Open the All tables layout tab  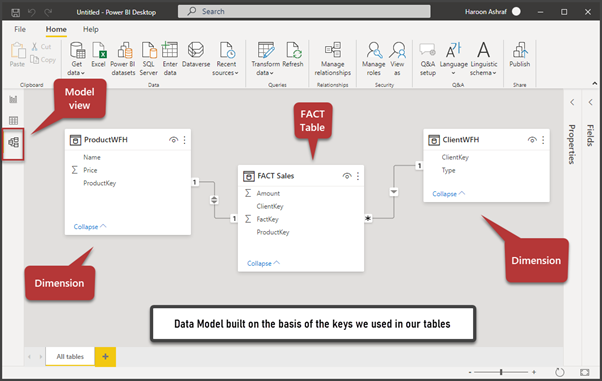70,356
